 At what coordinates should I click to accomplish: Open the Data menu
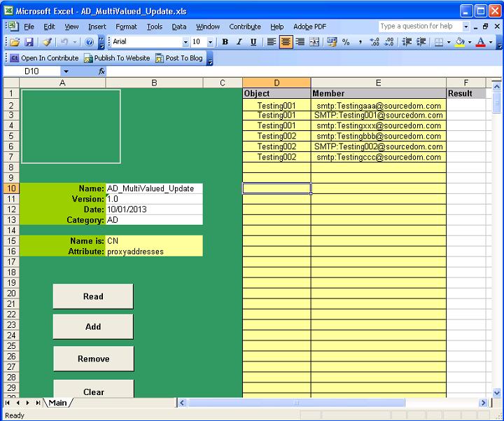click(x=179, y=27)
